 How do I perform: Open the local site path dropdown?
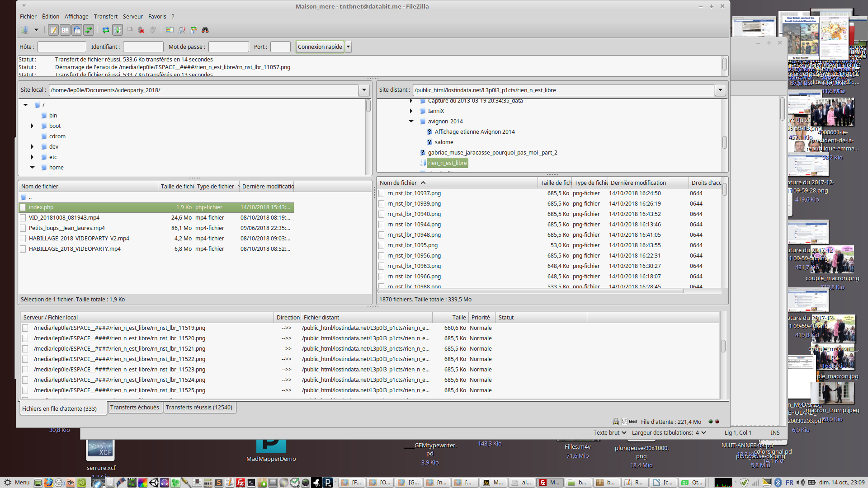pos(364,90)
